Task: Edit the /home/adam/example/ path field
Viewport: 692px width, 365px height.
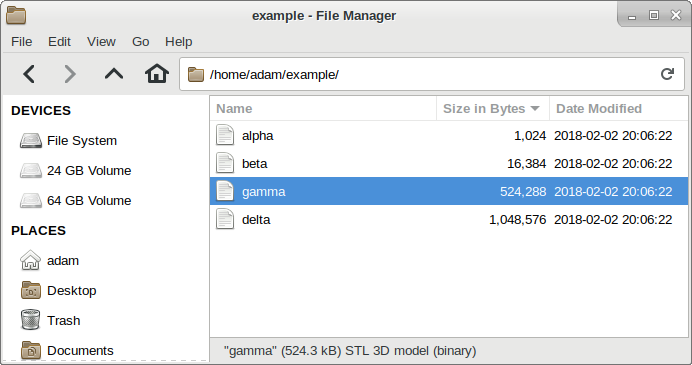Action: pos(432,75)
